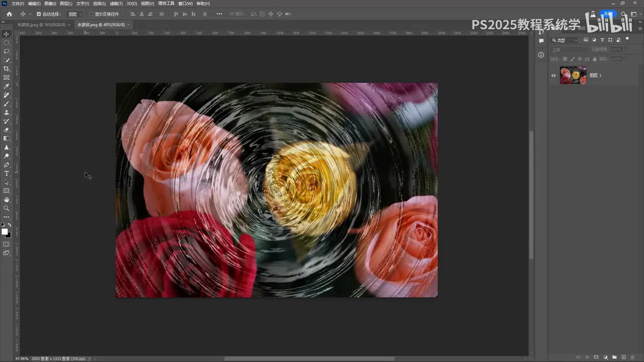Open the 窗口(W) menu
Image resolution: width=644 pixels, height=362 pixels.
(185, 4)
